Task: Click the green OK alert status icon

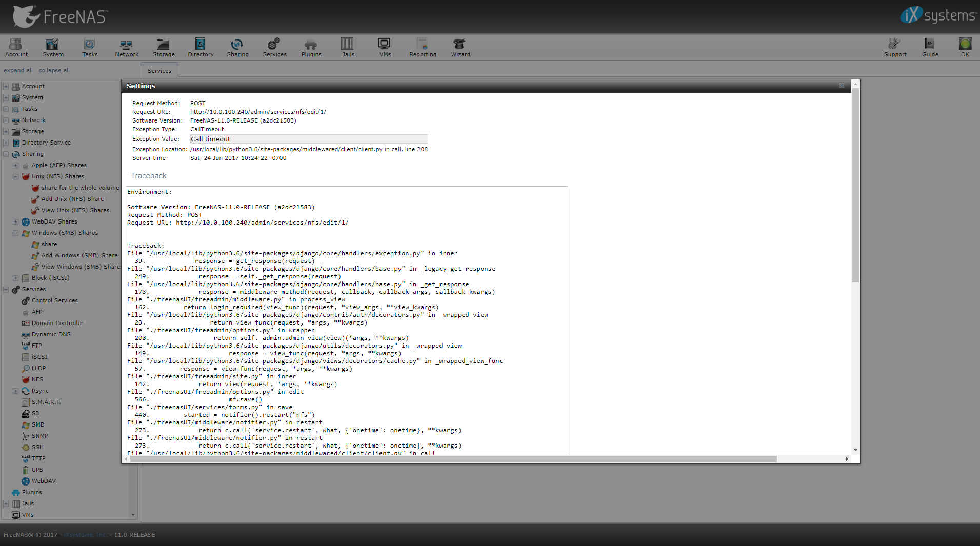Action: pyautogui.click(x=965, y=48)
